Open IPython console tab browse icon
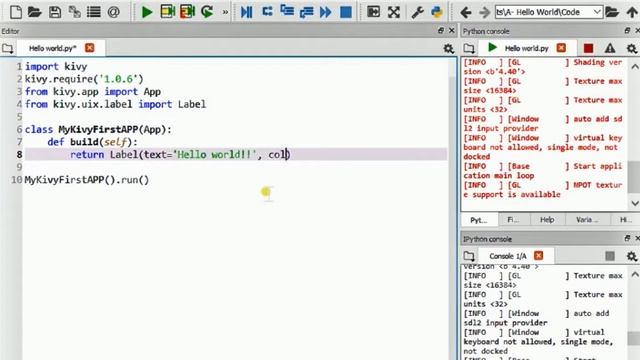Image resolution: width=640 pixels, height=360 pixels. click(x=469, y=256)
